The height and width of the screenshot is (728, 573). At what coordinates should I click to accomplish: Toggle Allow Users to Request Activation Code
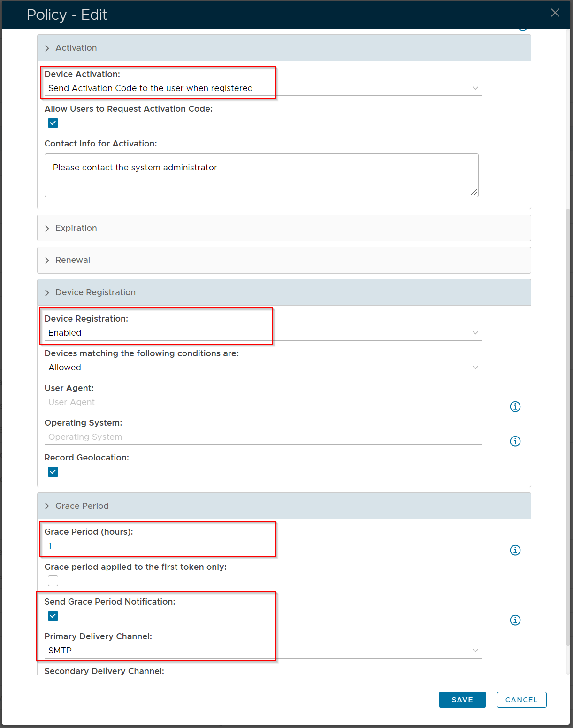53,123
